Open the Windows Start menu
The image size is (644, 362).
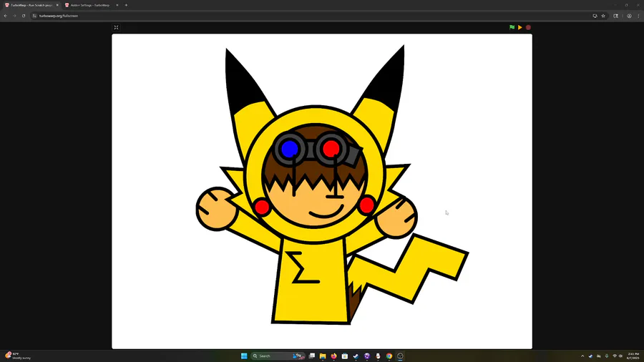(x=244, y=356)
